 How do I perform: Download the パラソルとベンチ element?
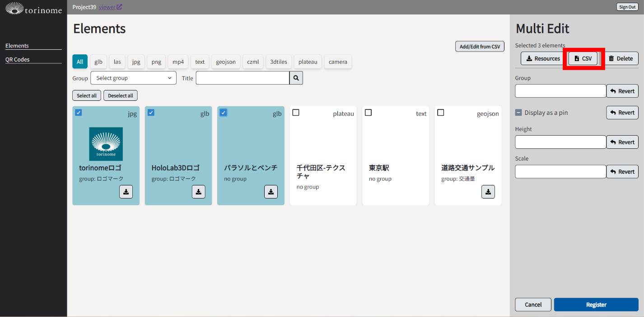[271, 192]
